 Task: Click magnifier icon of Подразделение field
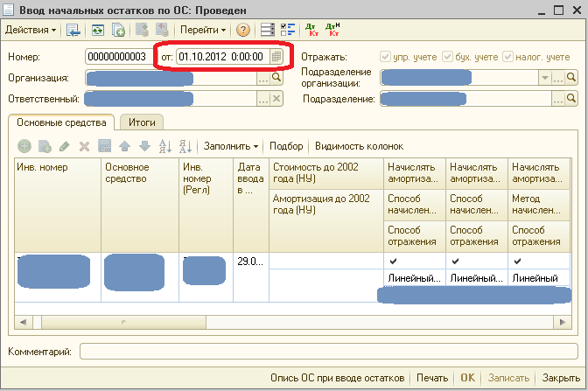pos(571,99)
